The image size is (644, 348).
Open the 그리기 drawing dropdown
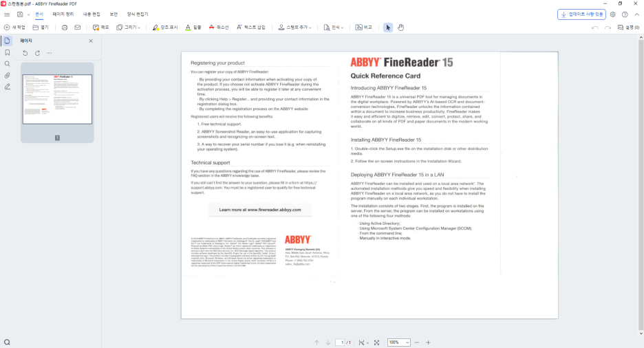(129, 28)
